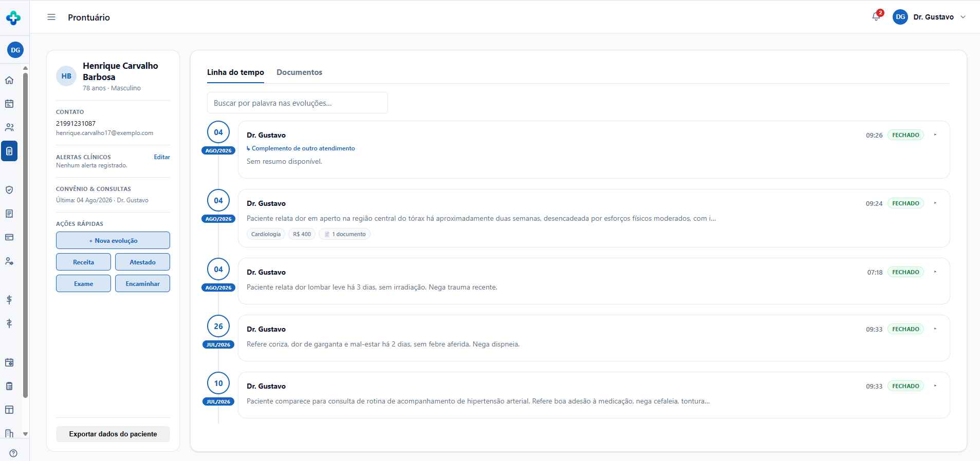Click Exportar dados do paciente
This screenshot has width=980, height=461.
click(113, 434)
